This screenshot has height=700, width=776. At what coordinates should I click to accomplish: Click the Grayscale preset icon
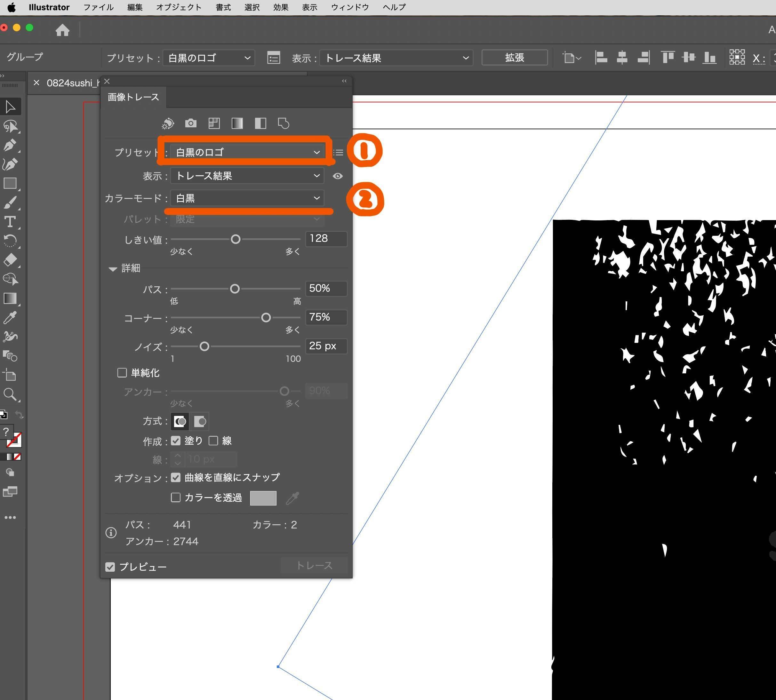(x=237, y=123)
